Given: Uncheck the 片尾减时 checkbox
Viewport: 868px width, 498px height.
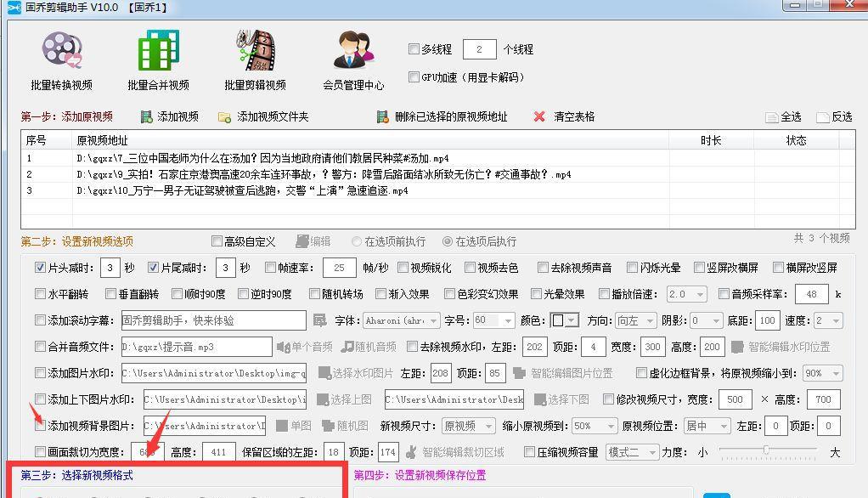Looking at the screenshot, I should tap(154, 267).
